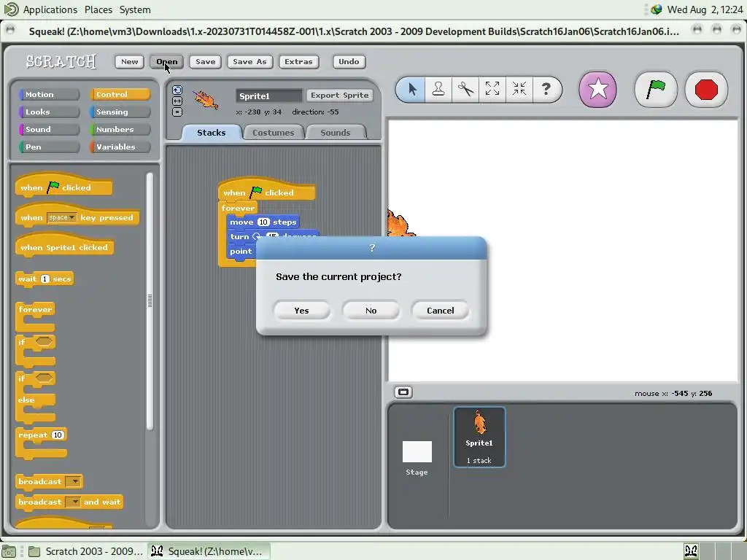This screenshot has width=747, height=560.
Task: Open the Extras menu
Action: coord(298,61)
